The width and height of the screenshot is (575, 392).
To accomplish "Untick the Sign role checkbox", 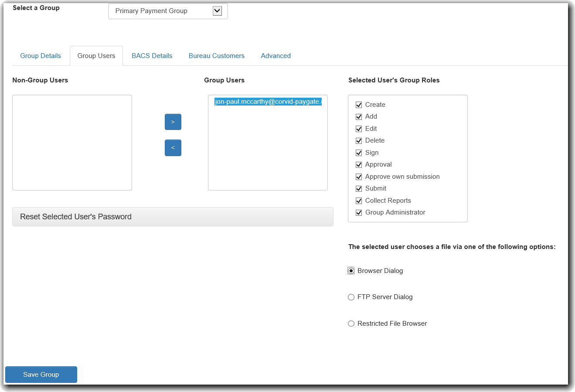I will (x=359, y=153).
